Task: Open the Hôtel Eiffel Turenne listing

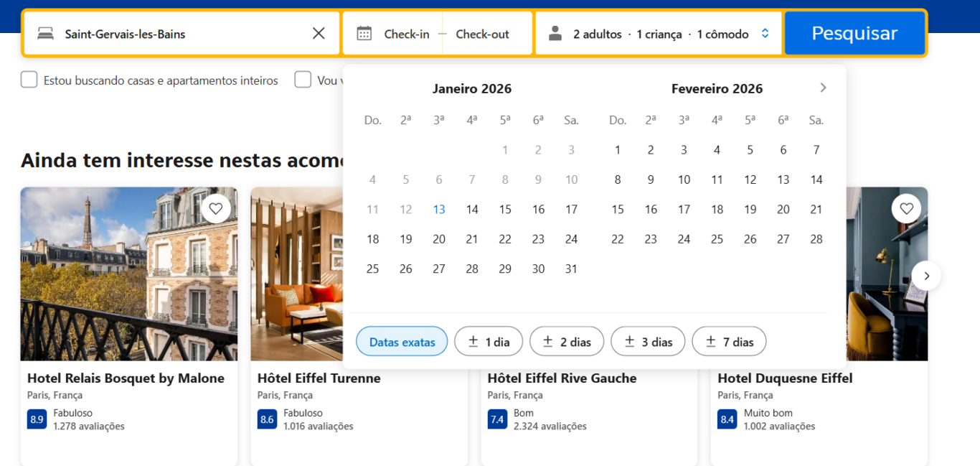Action: tap(319, 378)
